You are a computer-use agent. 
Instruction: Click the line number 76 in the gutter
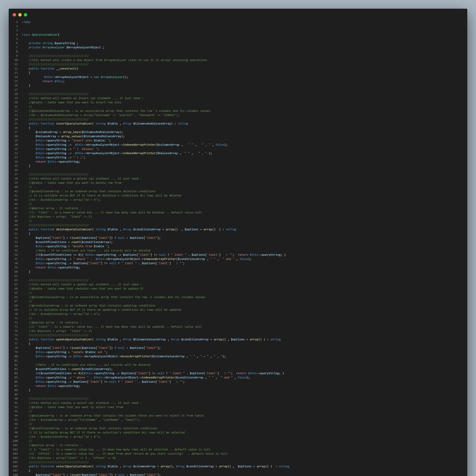pos(16,339)
